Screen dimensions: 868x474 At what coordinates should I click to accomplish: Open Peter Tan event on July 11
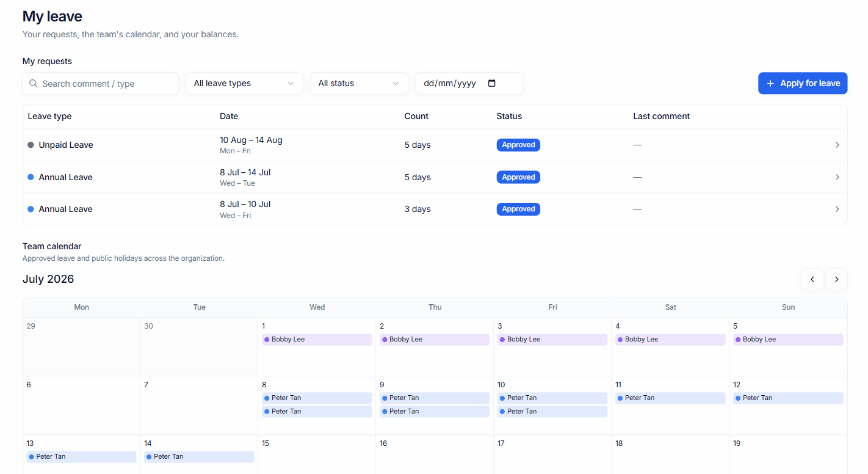click(670, 398)
